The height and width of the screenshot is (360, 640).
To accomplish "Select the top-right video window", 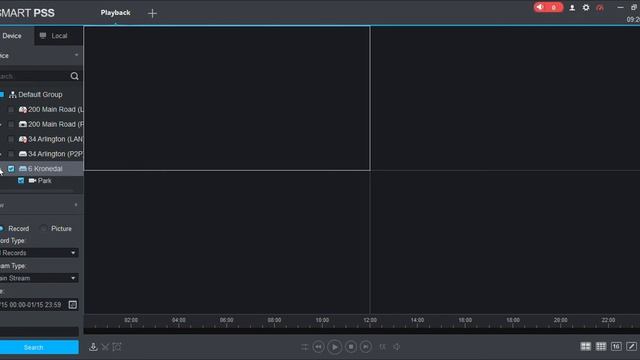I will tap(505, 98).
